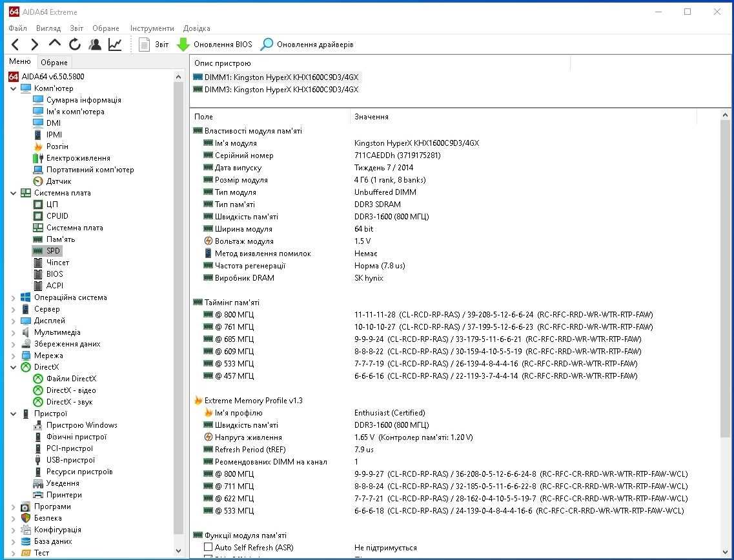Expand the Операційна система node
734x560 pixels.
click(x=13, y=297)
